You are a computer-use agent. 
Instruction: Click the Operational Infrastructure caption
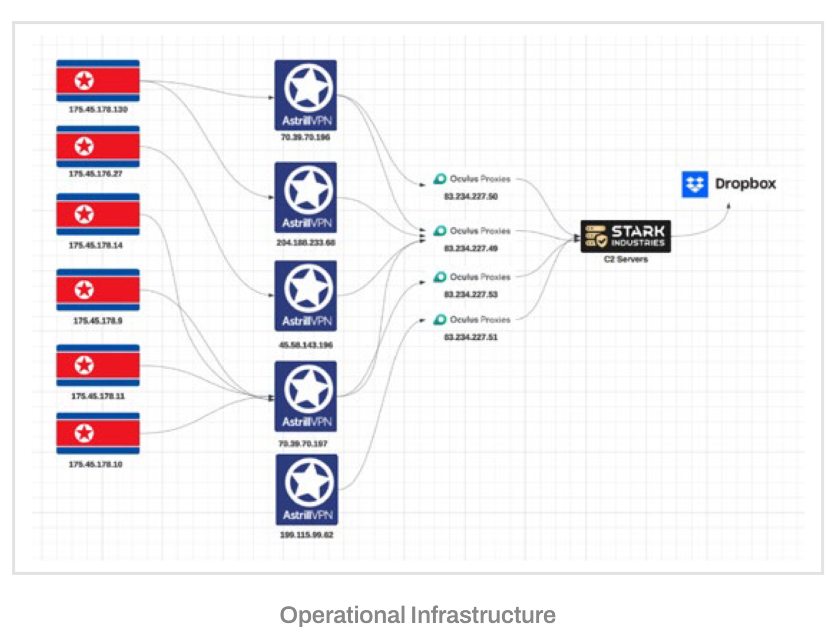(x=418, y=615)
